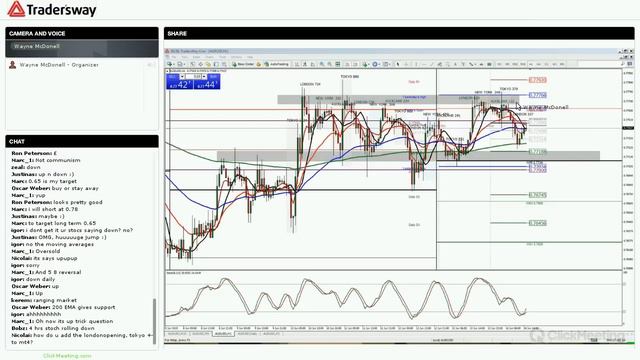Open the Indicators list icon
This screenshot has height=360, width=640.
click(364, 64)
